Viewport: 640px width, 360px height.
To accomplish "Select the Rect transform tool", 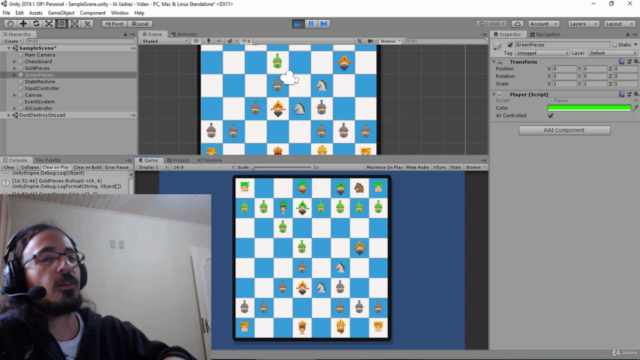I will [x=62, y=24].
